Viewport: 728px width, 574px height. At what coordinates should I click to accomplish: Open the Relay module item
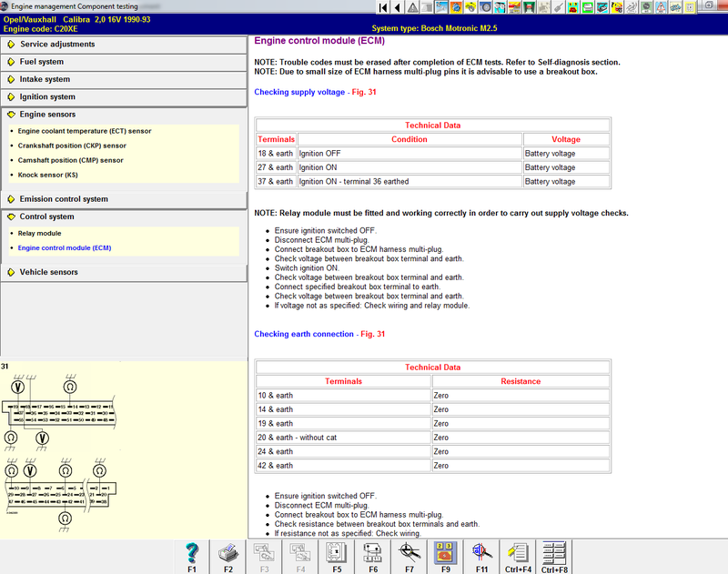39,234
